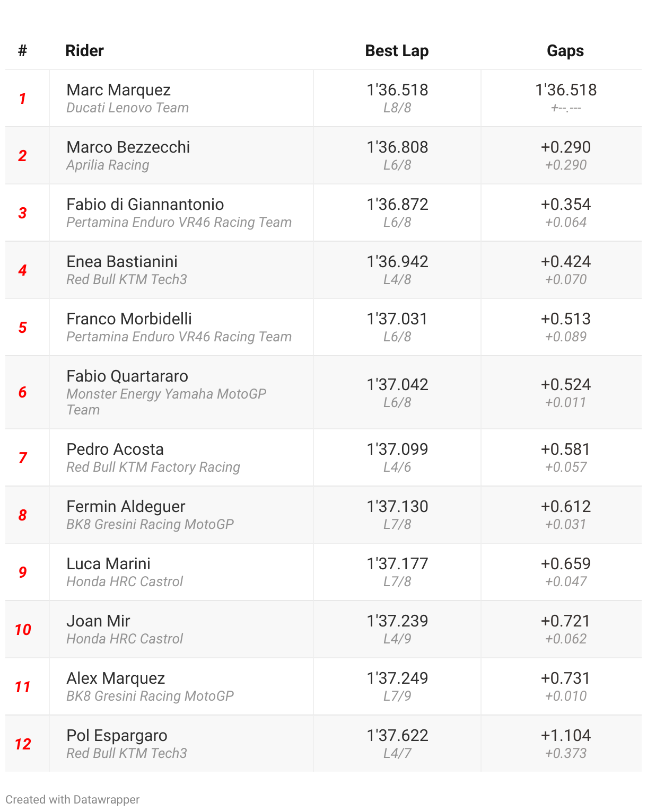Screen dimensions: 647x812
Task: Click the # position column header
Action: (22, 51)
